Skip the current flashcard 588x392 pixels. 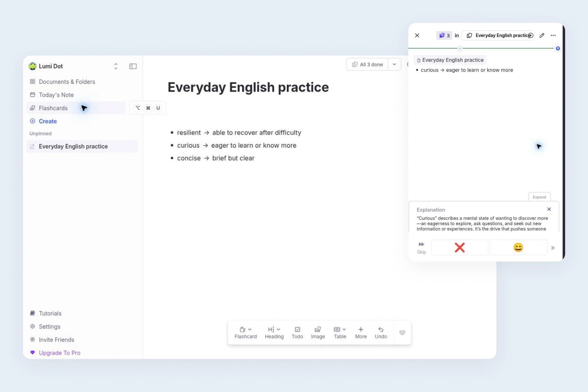[421, 248]
